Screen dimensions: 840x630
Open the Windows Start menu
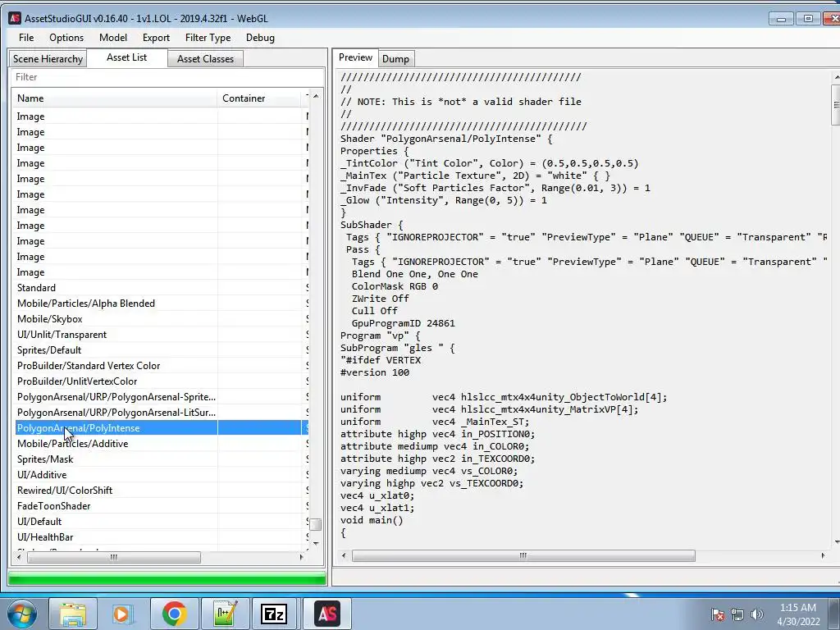pos(21,614)
